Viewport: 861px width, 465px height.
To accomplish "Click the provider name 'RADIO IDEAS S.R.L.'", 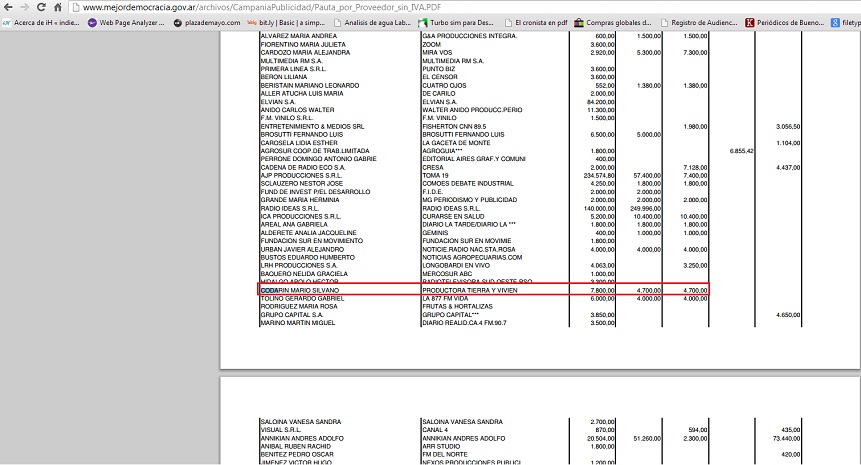I will tap(289, 209).
